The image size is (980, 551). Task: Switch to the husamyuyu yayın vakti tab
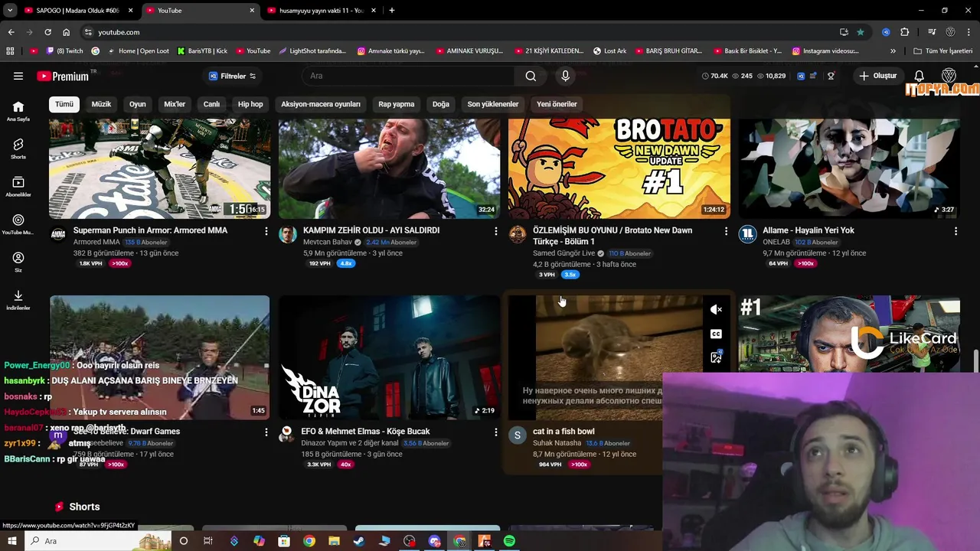click(x=321, y=11)
